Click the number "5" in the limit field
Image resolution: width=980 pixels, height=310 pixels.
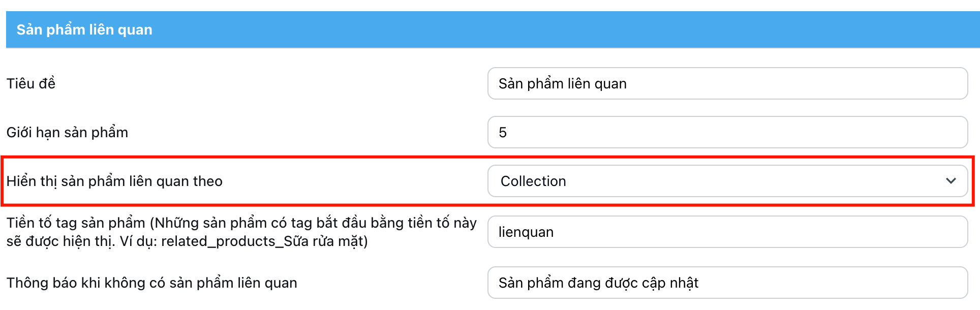coord(503,133)
